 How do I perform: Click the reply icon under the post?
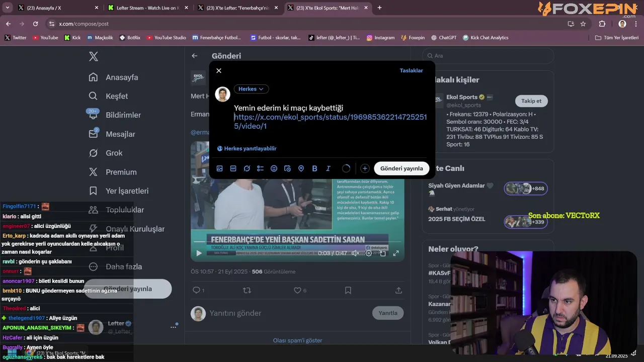tap(196, 290)
